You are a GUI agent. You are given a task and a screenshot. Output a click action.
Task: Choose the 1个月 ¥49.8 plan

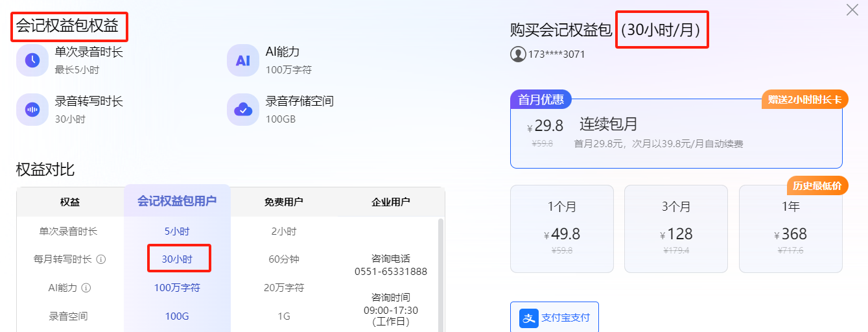pyautogui.click(x=562, y=229)
